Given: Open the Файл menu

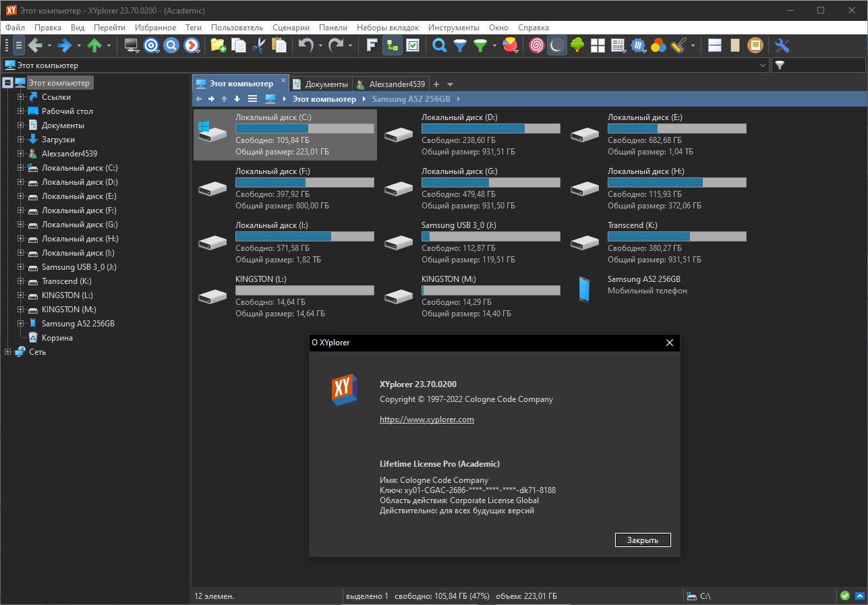Looking at the screenshot, I should tap(16, 28).
